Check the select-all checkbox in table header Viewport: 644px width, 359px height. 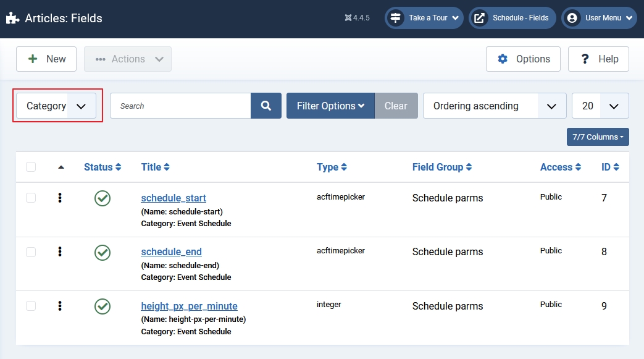31,167
